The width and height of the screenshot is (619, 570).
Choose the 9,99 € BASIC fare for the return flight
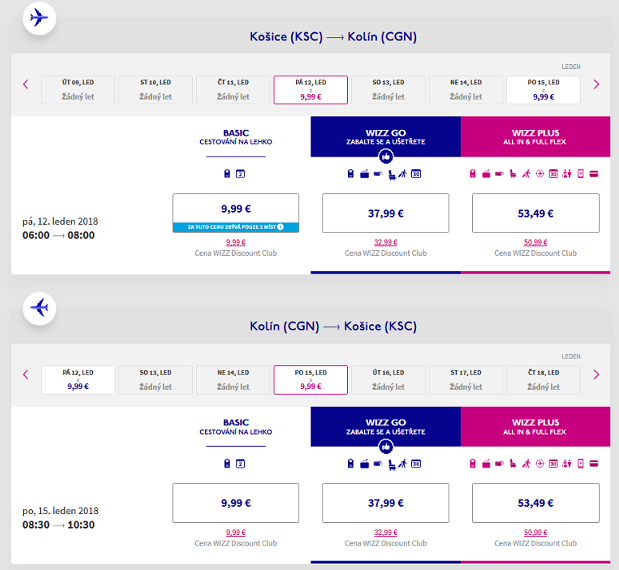click(236, 503)
